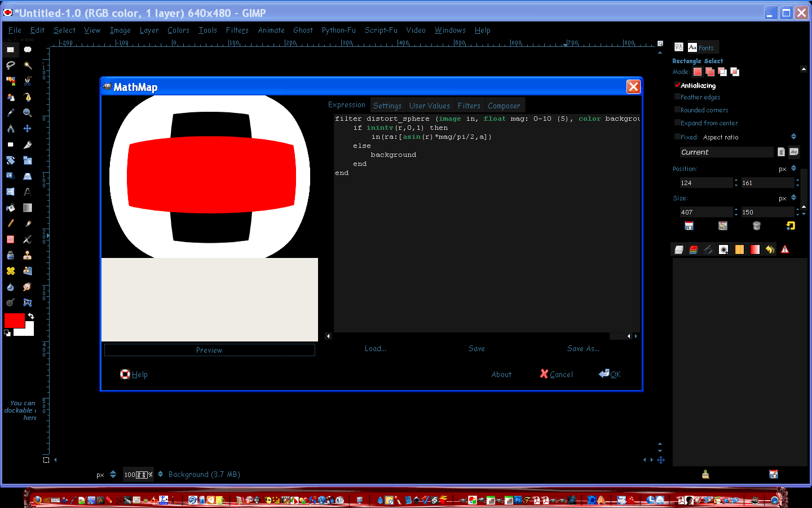Disable the Antialiasing checkbox

[x=677, y=85]
